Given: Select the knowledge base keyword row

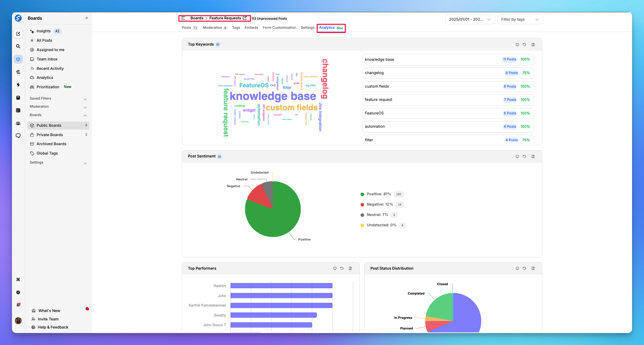Looking at the screenshot, I should click(447, 59).
